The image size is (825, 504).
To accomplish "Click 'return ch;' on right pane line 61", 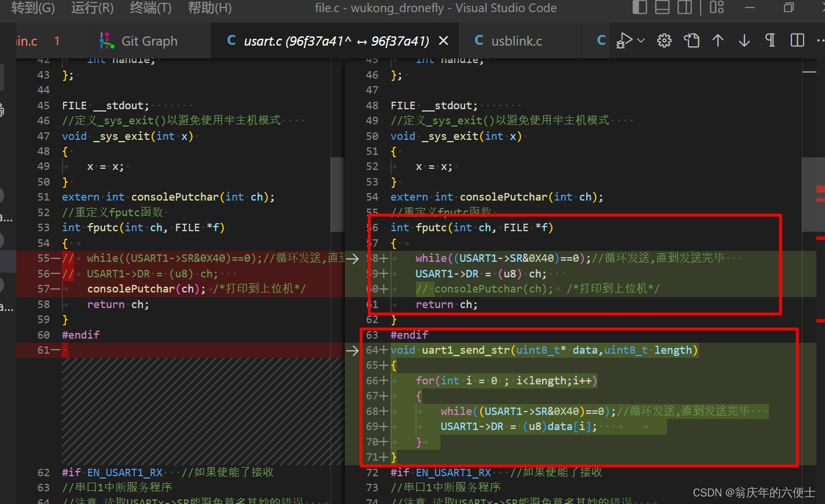I will tap(447, 305).
